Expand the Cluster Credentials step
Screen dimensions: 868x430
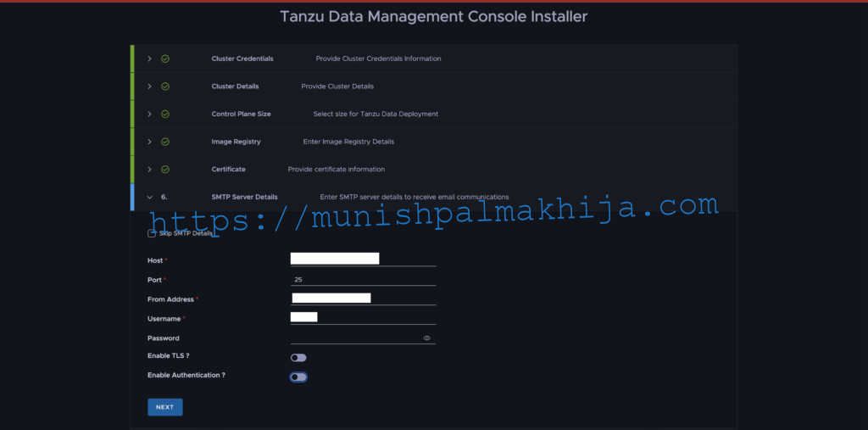[149, 59]
